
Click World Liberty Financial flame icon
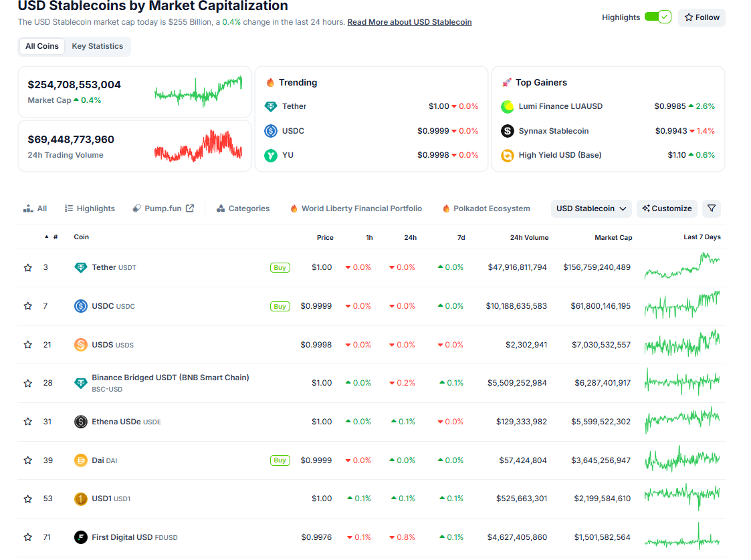294,208
